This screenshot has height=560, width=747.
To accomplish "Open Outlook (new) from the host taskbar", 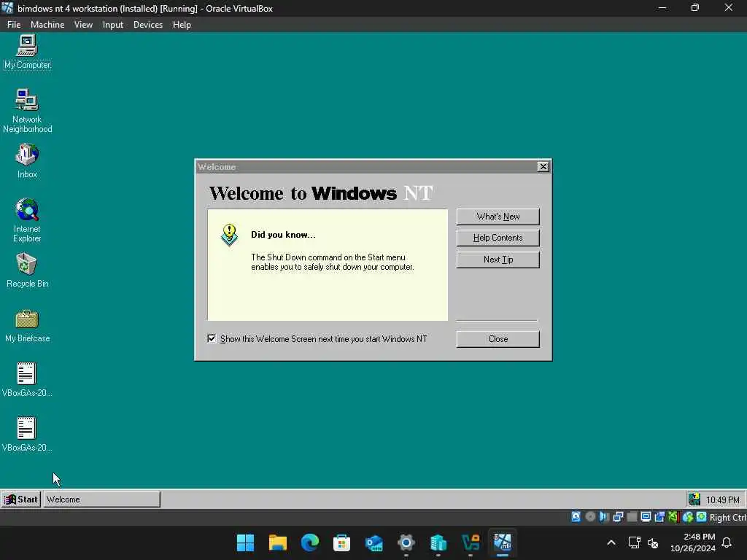I will pyautogui.click(x=374, y=542).
